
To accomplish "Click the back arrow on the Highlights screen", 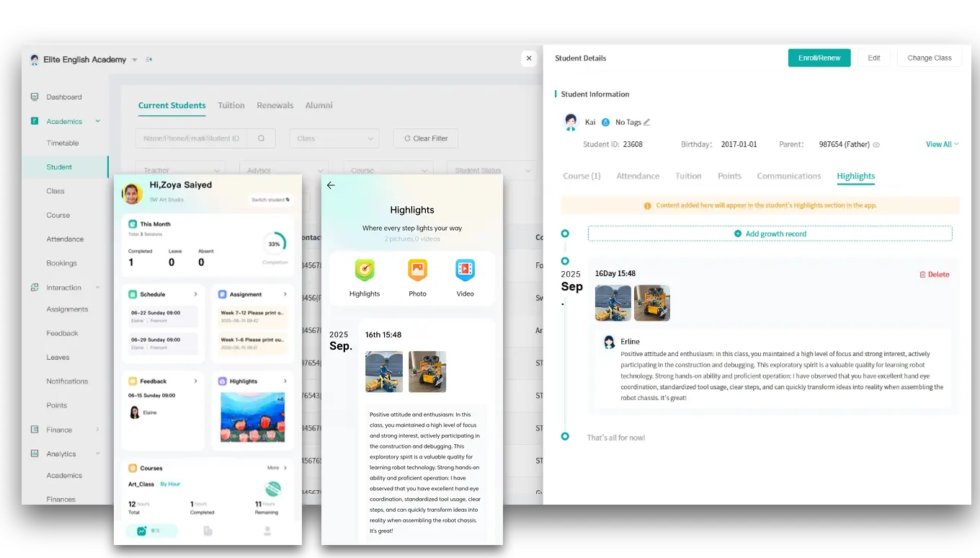I will (x=331, y=185).
